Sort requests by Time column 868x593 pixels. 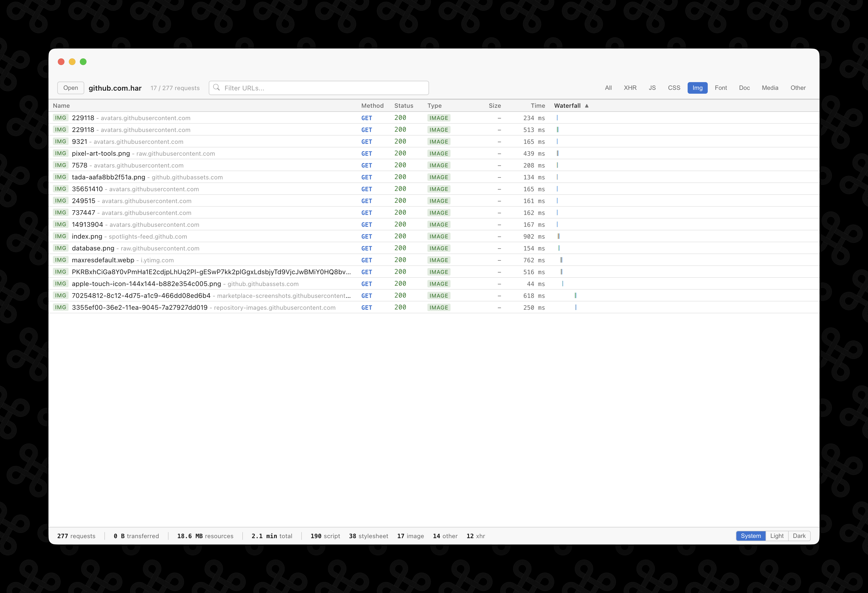(538, 106)
